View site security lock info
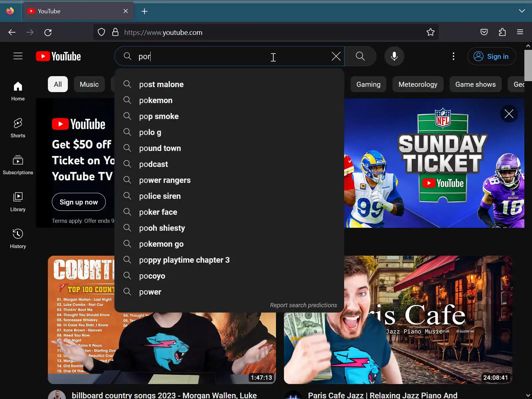This screenshot has height=399, width=532. [x=115, y=32]
